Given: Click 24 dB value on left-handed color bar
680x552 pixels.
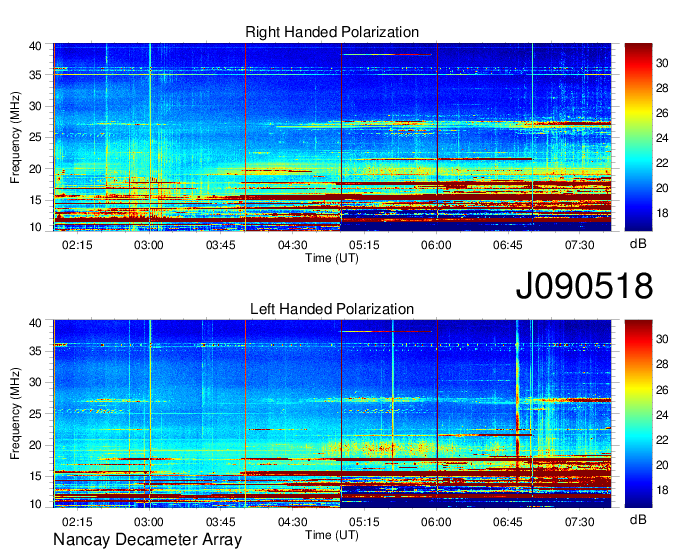Looking at the screenshot, I should tap(662, 415).
